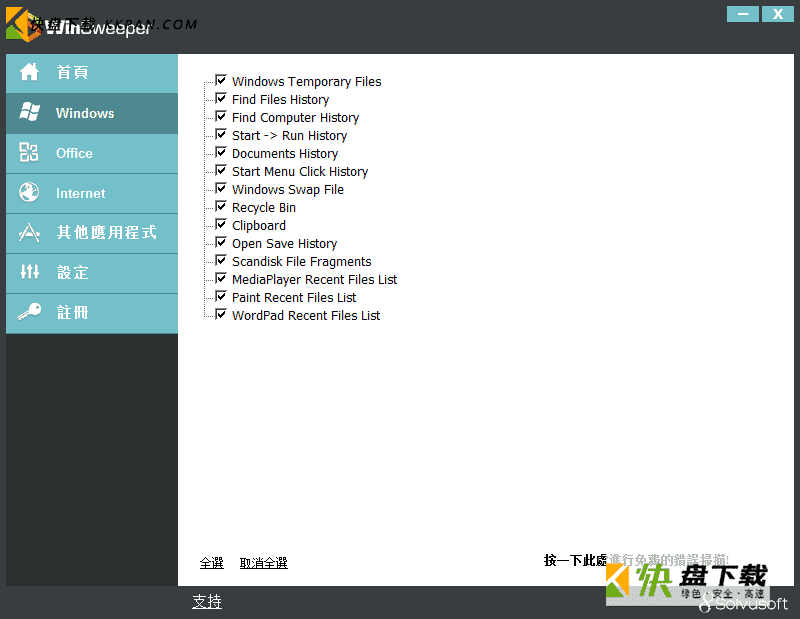Select the Find Computer History label
The image size is (800, 619).
[295, 117]
